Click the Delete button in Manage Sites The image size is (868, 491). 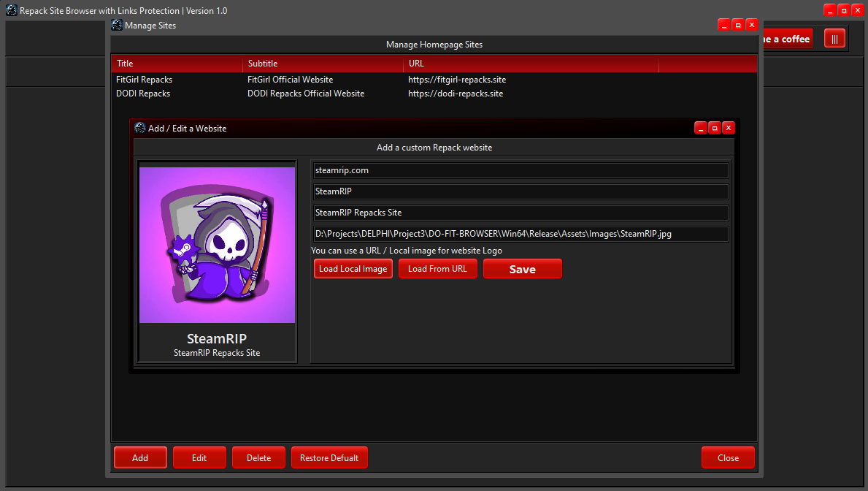pos(258,457)
